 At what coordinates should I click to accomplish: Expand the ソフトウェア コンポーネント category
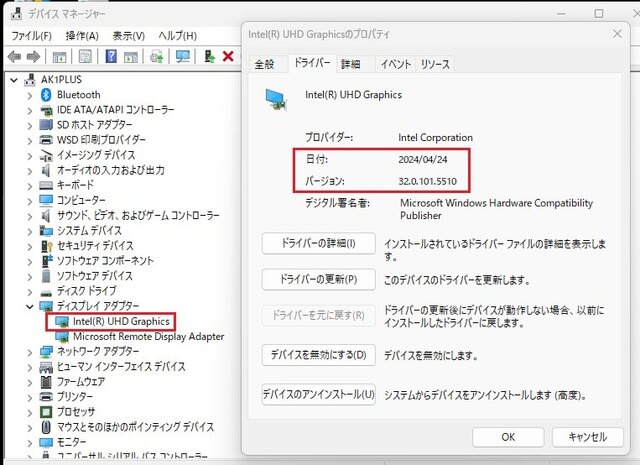pyautogui.click(x=29, y=261)
